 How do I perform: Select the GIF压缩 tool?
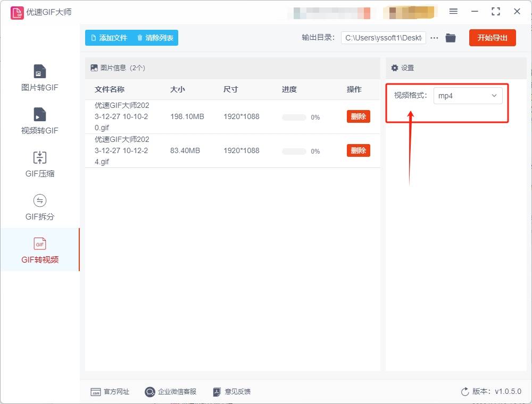point(39,164)
